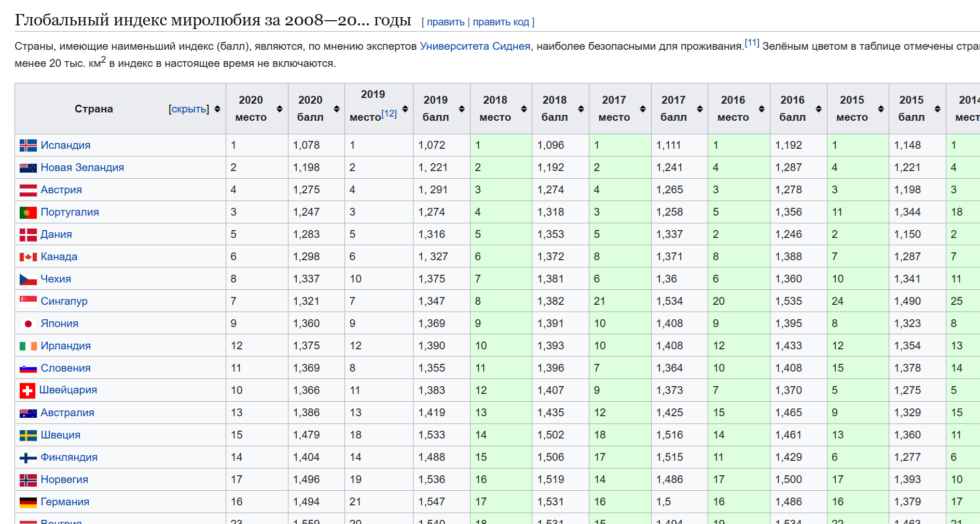The width and height of the screenshot is (980, 524).
Task: Click the Australia flag icon
Action: tap(28, 413)
